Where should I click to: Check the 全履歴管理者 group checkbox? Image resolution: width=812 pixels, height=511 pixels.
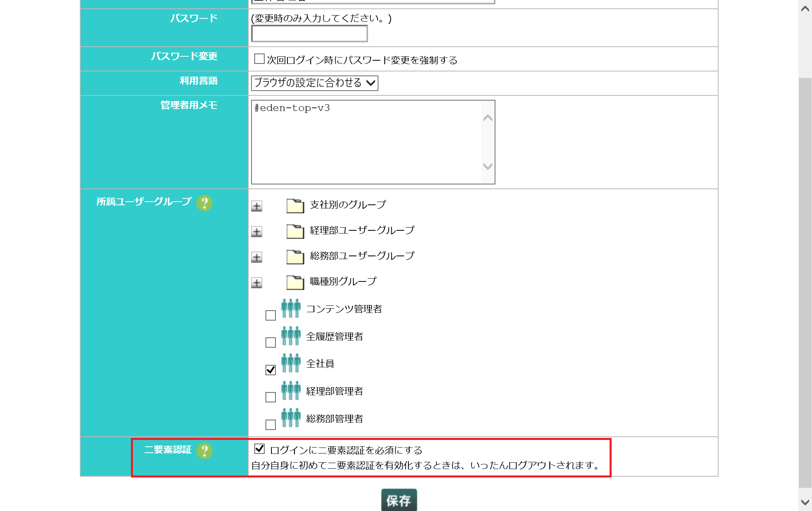(x=271, y=343)
